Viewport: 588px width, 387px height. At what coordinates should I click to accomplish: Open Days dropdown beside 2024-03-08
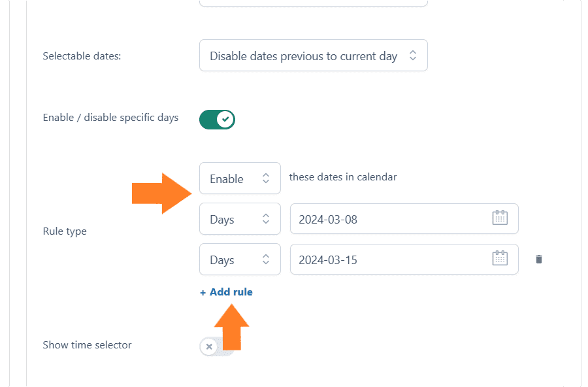240,219
